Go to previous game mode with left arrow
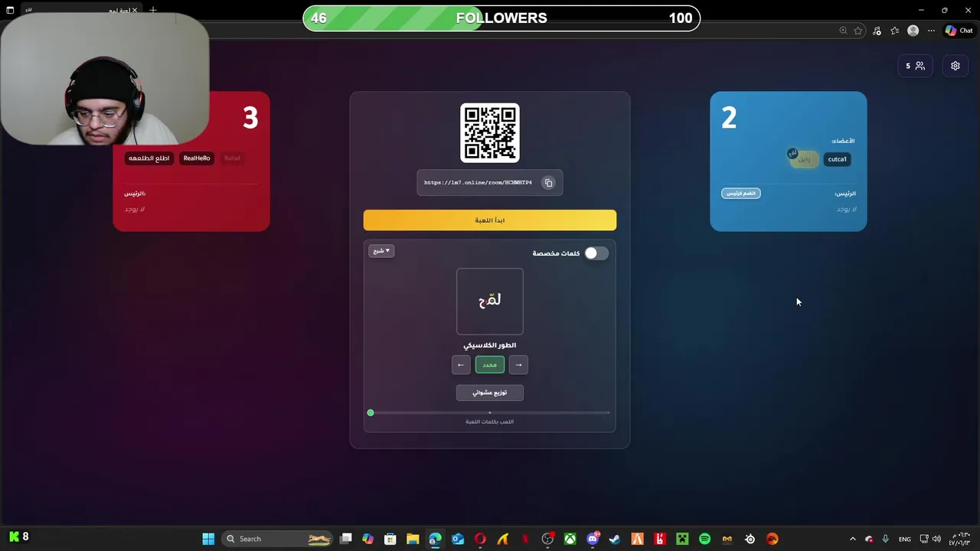The height and width of the screenshot is (551, 980). pos(461,365)
